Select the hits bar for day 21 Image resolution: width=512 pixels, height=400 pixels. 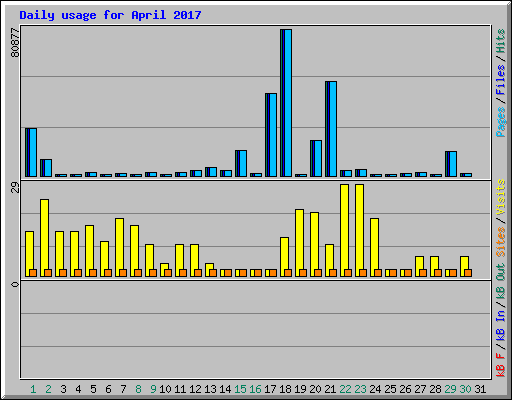pos(331,129)
